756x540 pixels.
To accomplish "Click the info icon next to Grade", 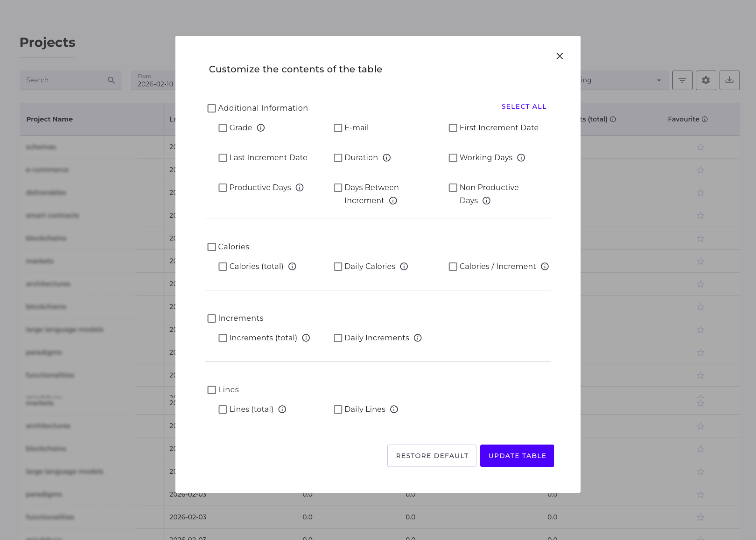I will [261, 128].
